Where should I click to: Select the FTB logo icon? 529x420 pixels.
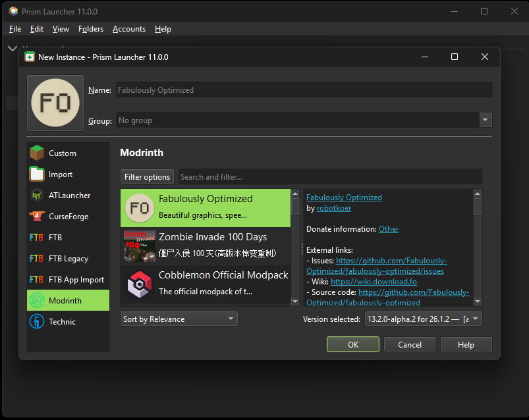point(36,237)
